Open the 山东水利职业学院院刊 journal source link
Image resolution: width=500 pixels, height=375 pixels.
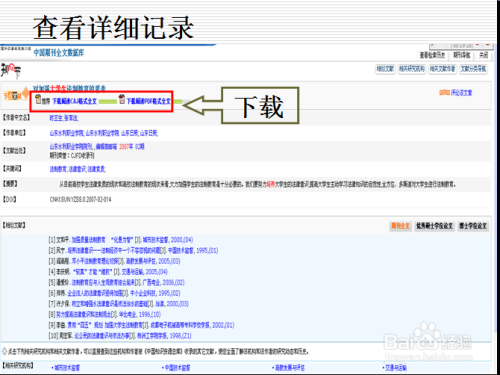tap(72, 147)
